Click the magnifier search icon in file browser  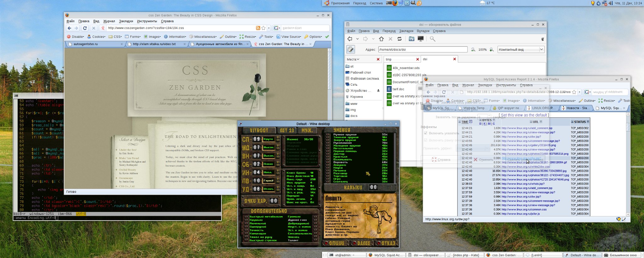click(x=433, y=39)
